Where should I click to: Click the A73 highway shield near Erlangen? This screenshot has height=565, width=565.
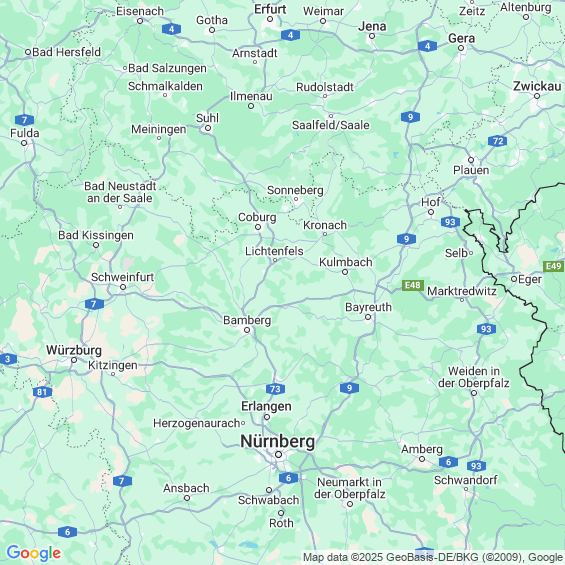275,389
